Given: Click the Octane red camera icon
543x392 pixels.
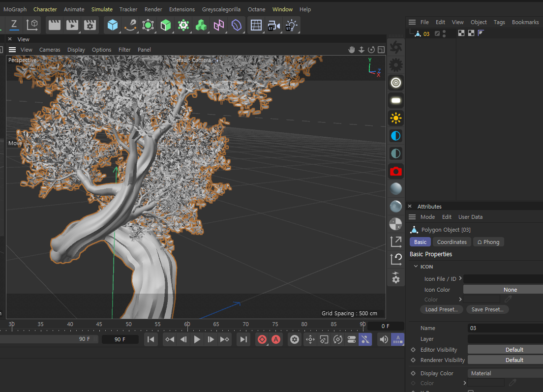Looking at the screenshot, I should 396,171.
